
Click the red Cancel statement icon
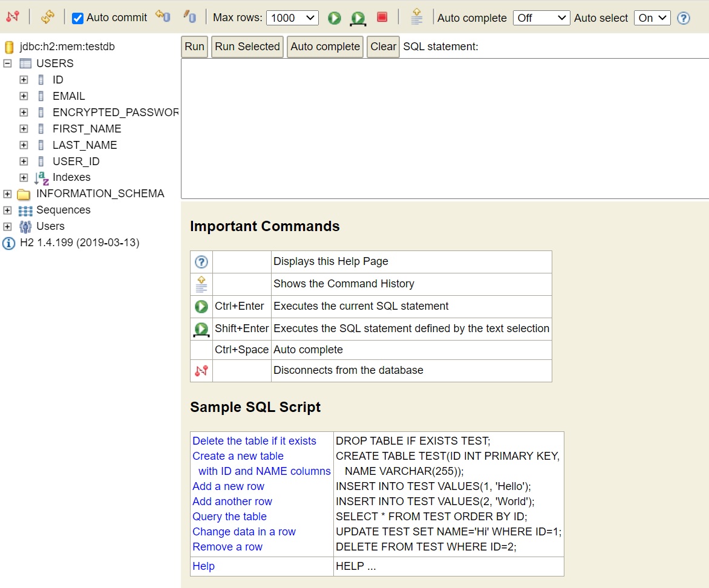pos(382,17)
